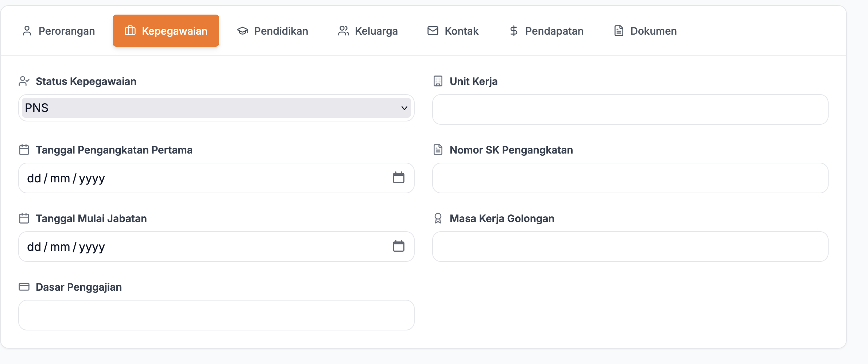Click the briefcase icon on the Kepegawaian tab

(131, 31)
